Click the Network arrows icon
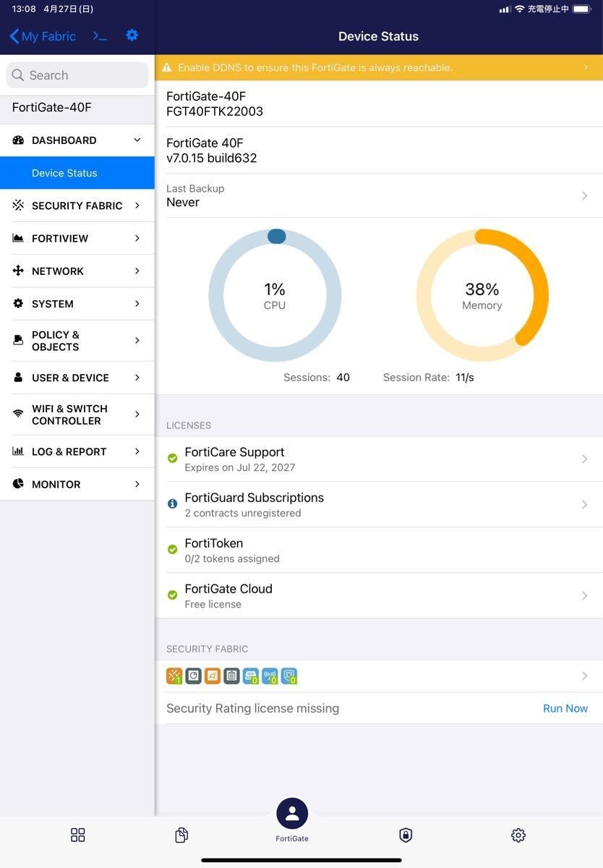This screenshot has height=868, width=603. (19, 271)
